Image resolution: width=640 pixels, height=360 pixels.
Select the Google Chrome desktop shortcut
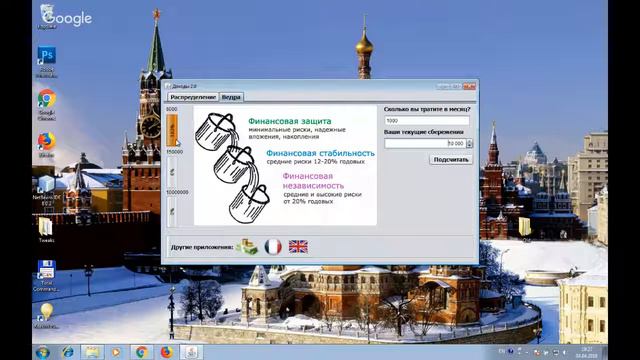pos(47,105)
